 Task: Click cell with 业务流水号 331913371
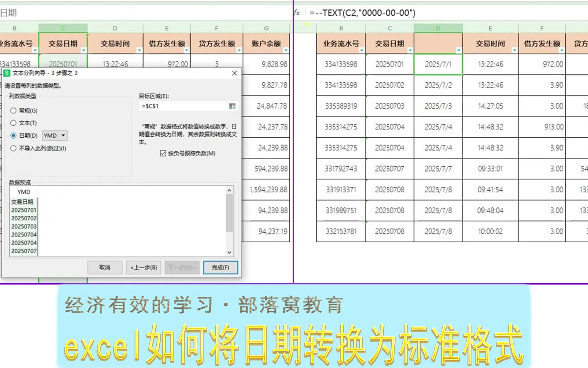click(341, 189)
